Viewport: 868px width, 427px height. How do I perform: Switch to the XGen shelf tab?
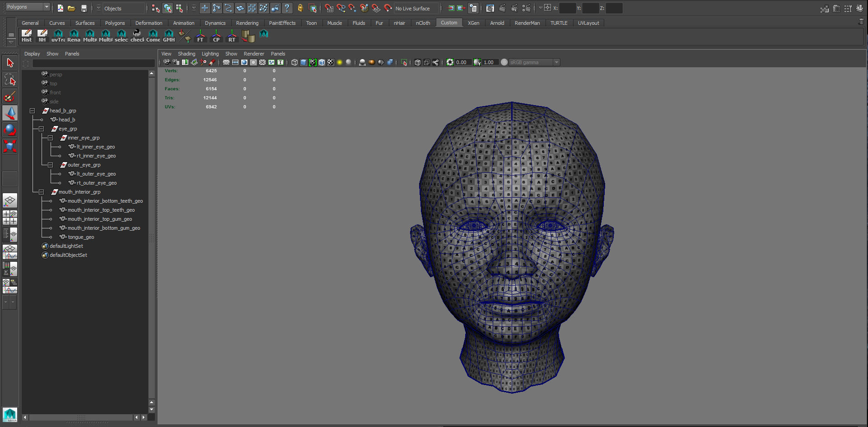pyautogui.click(x=473, y=23)
